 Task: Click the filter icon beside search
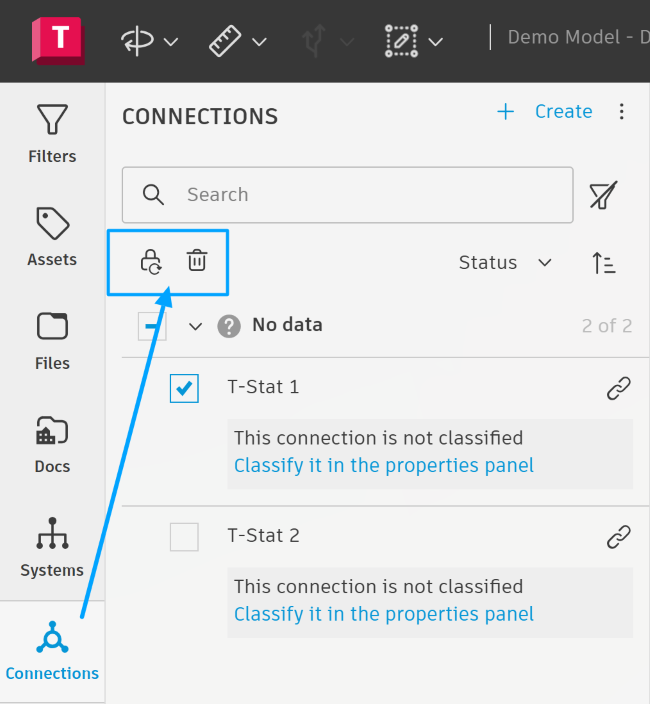click(603, 195)
